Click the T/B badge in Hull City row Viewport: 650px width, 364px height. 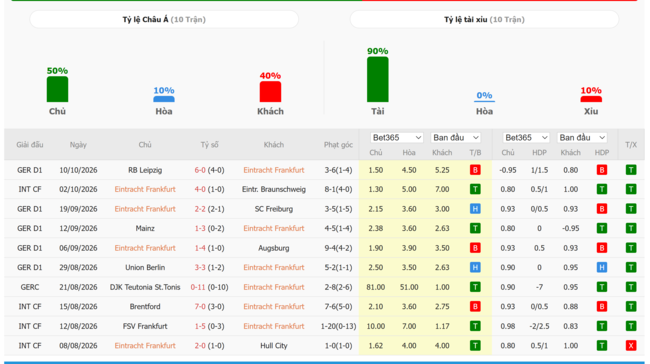click(475, 346)
